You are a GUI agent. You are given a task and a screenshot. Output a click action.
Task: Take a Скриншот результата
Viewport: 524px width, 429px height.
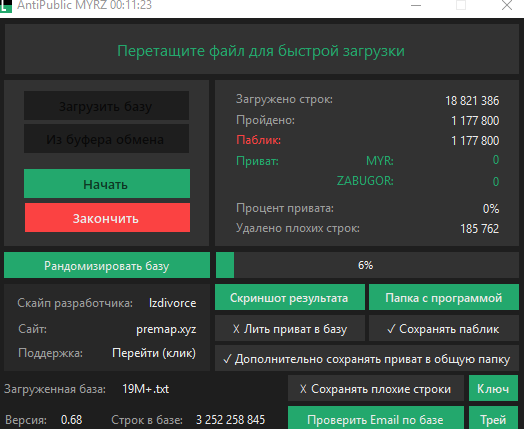click(290, 297)
